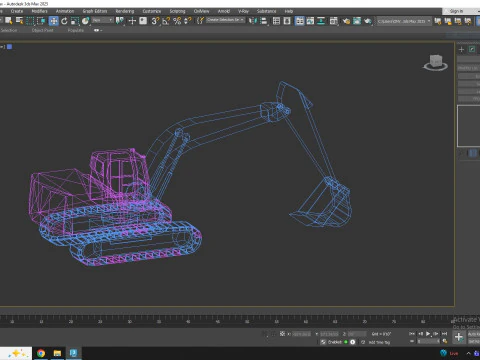
Task: Go to start of animation
Action: click(x=412, y=333)
